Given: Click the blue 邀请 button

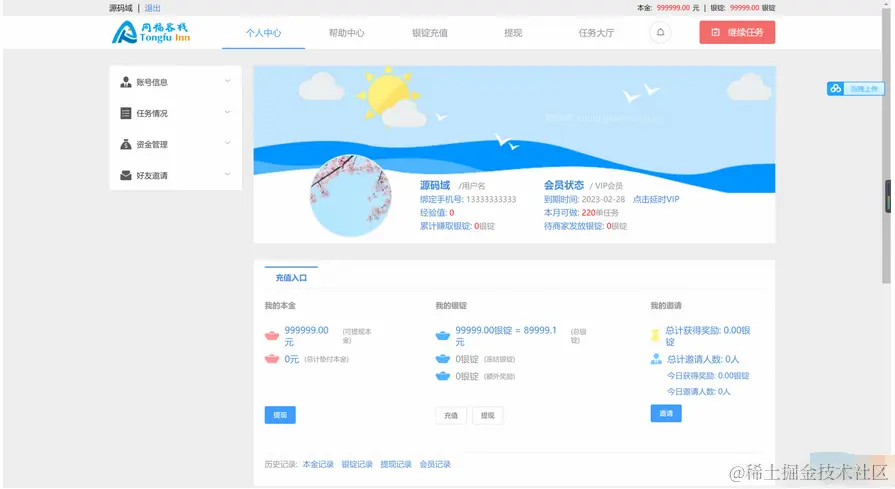Looking at the screenshot, I should [666, 413].
